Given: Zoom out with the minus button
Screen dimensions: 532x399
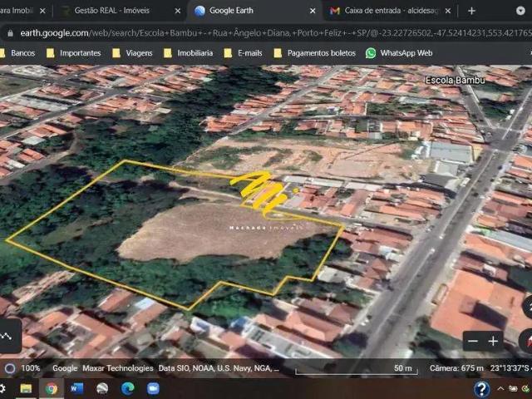Looking at the screenshot, I should point(473,341).
